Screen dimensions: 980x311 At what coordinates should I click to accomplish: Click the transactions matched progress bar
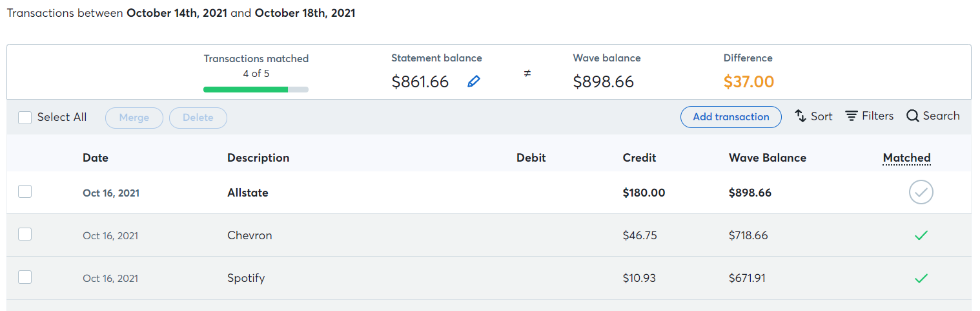click(256, 89)
